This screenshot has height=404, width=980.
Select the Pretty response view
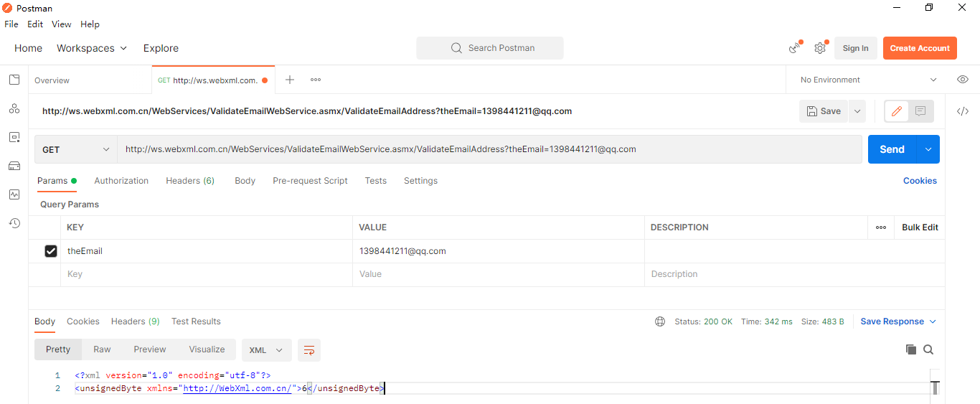58,349
